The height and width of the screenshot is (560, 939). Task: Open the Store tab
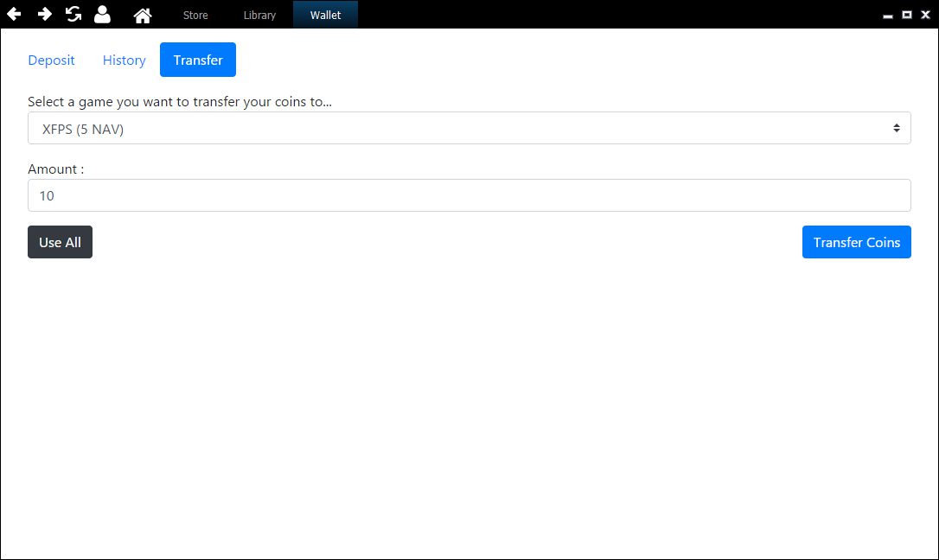[195, 15]
